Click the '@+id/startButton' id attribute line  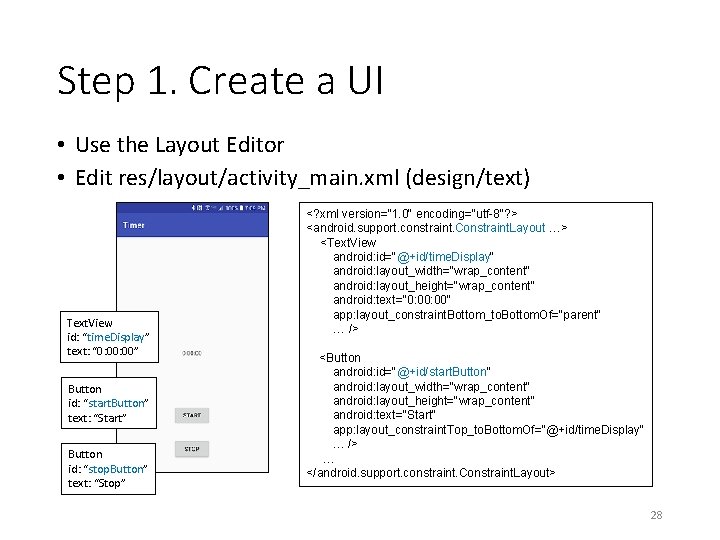[412, 372]
